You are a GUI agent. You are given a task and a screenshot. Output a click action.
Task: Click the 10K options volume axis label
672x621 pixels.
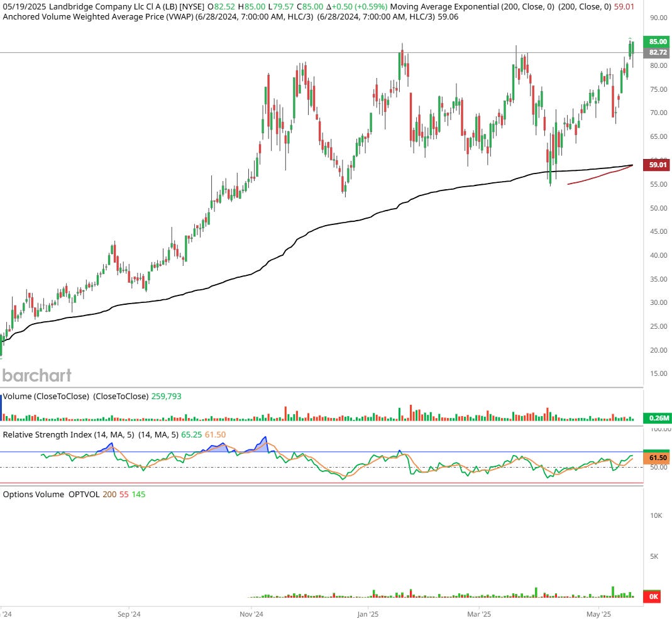click(x=656, y=515)
